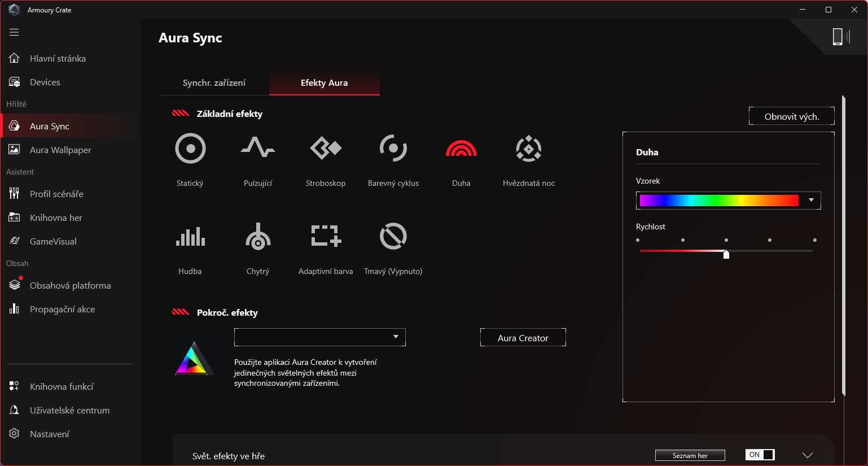Open Hlavní stránka home icon
Screen dimensions: 868x466
(x=14, y=58)
